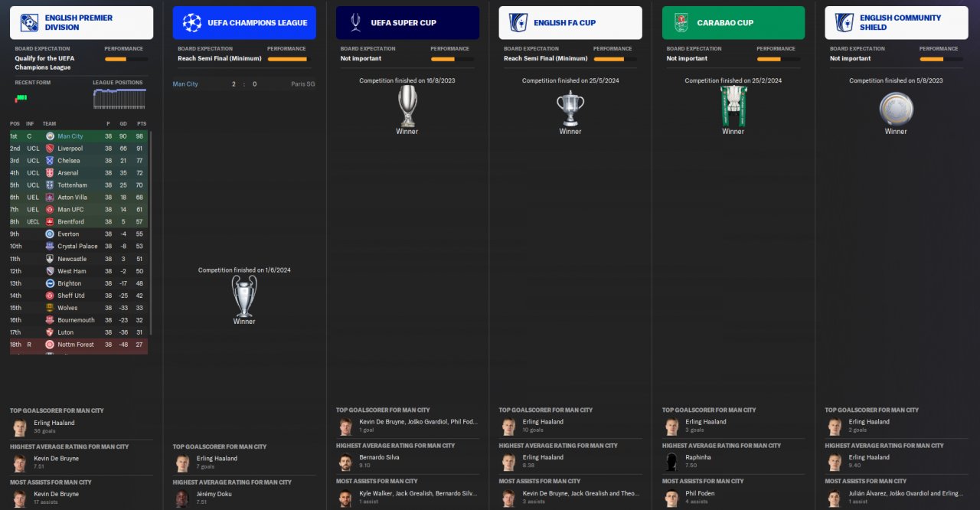Open the English Community Shield header

pyautogui.click(x=897, y=23)
